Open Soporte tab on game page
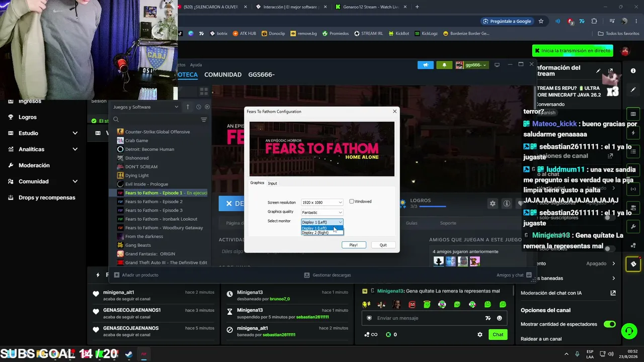The width and height of the screenshot is (644, 362). click(x=448, y=223)
